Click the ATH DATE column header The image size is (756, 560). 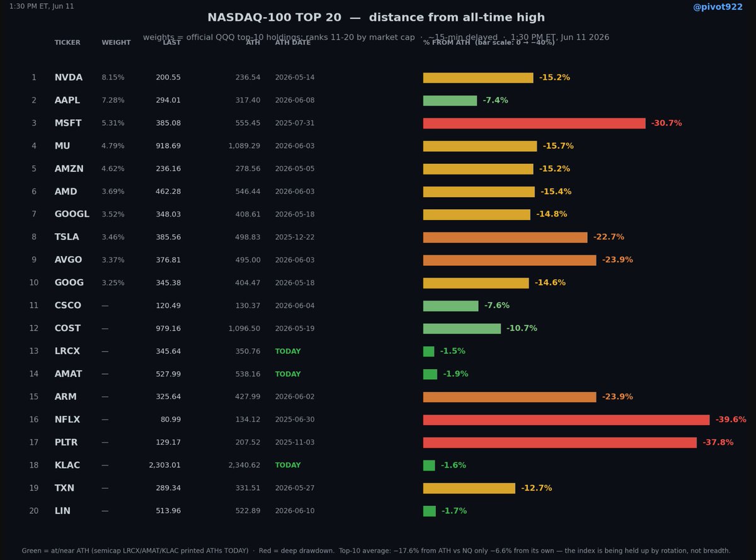(x=293, y=43)
